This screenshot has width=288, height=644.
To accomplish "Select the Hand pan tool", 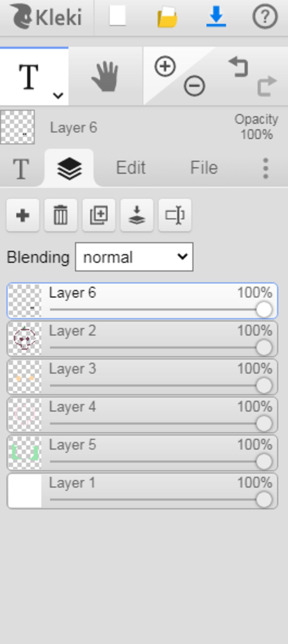I will (105, 76).
